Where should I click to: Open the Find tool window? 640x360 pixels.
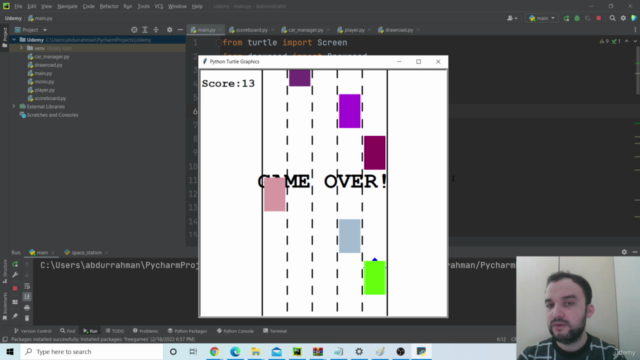click(x=68, y=331)
